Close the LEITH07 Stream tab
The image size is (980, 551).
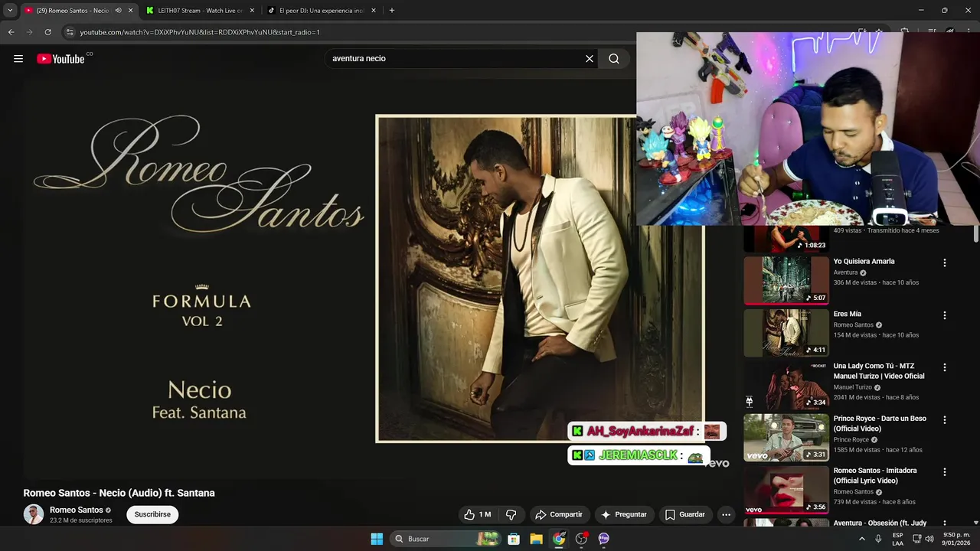coord(252,11)
